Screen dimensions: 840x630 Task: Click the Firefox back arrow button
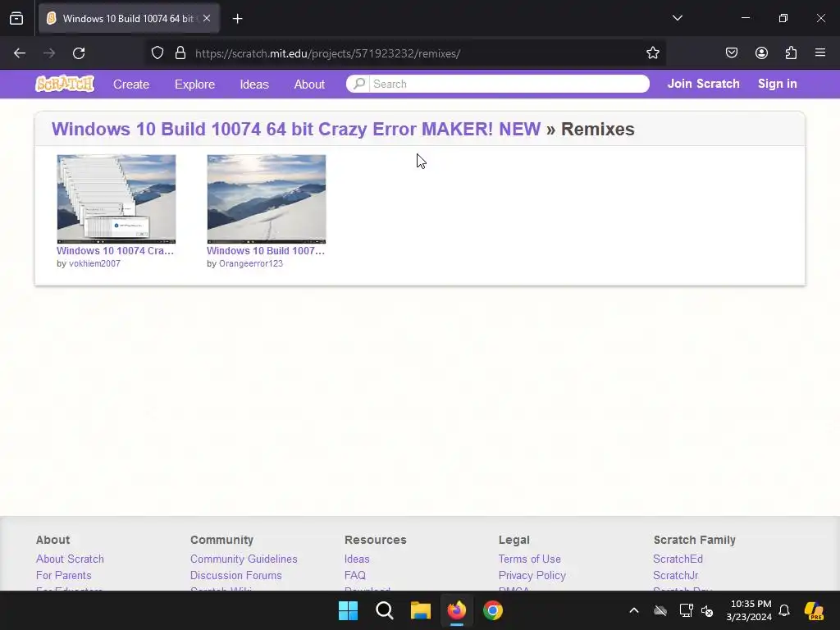tap(20, 53)
